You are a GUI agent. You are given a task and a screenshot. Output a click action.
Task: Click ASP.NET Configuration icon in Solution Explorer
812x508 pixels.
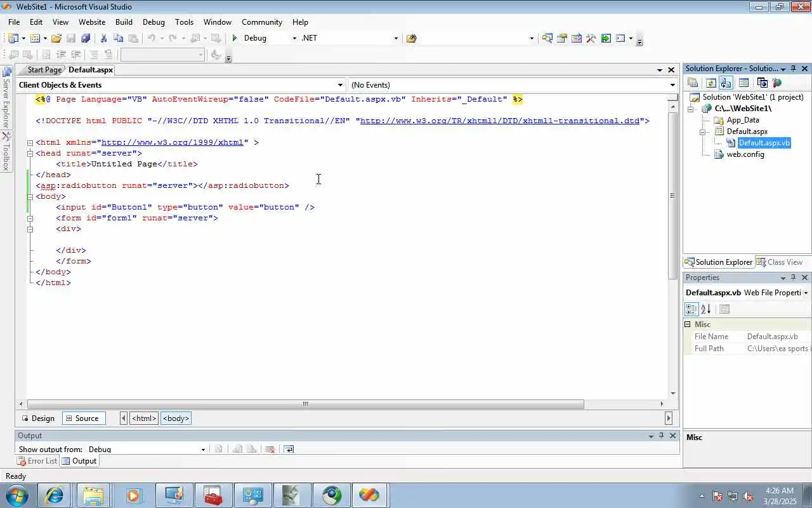pyautogui.click(x=777, y=83)
